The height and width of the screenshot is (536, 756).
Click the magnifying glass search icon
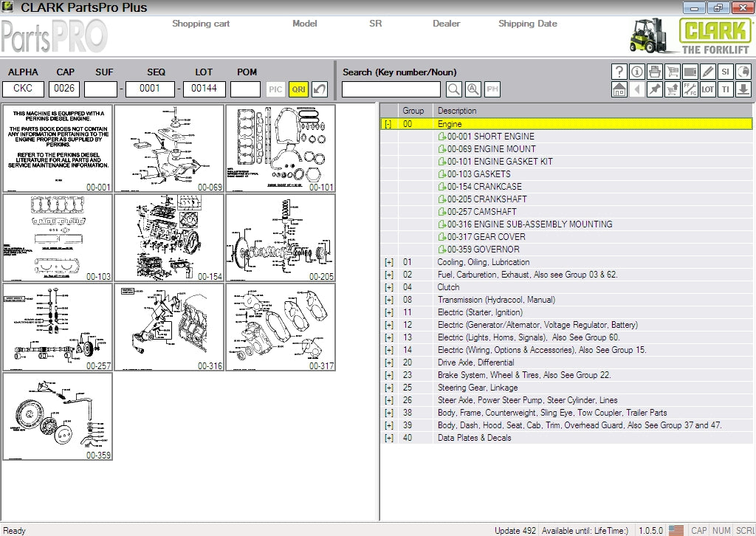click(x=454, y=89)
